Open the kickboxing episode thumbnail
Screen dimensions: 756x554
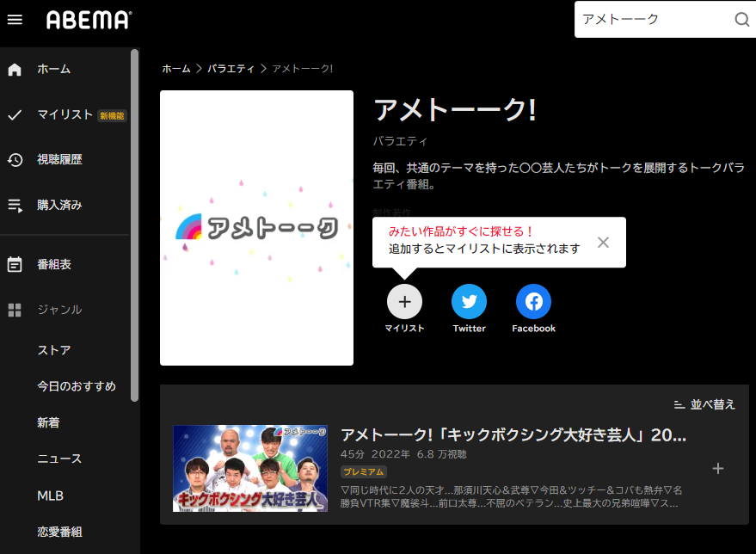tap(250, 468)
